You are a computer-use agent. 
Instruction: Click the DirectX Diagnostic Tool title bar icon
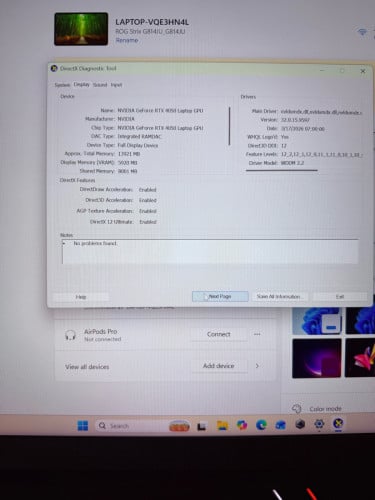[54, 68]
